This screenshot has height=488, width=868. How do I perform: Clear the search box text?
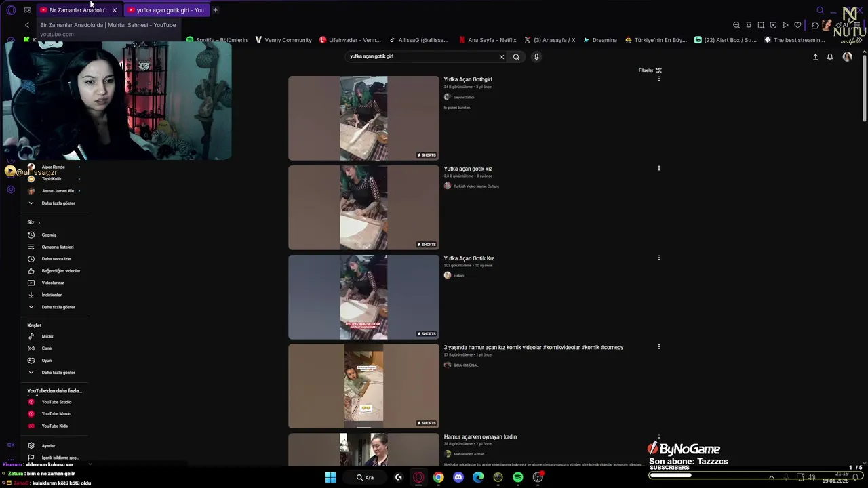point(502,57)
